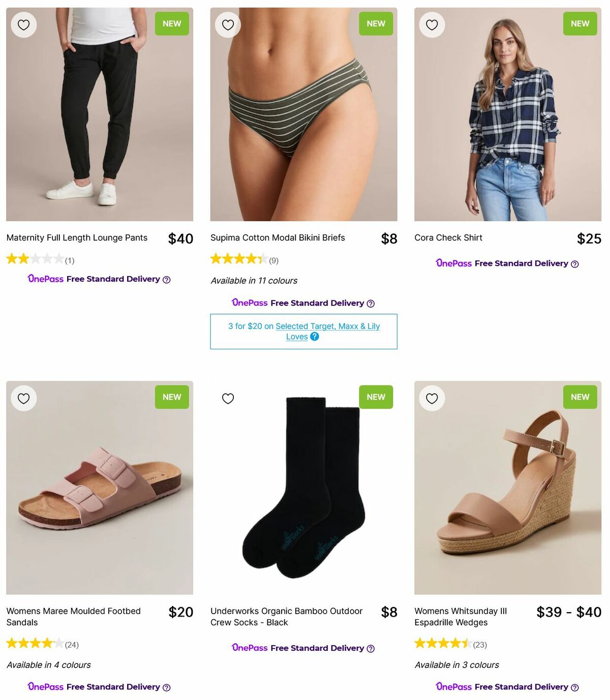Screen dimensions: 610x700
Task: View the 9 reviews of the bikini briefs
Action: tap(273, 259)
